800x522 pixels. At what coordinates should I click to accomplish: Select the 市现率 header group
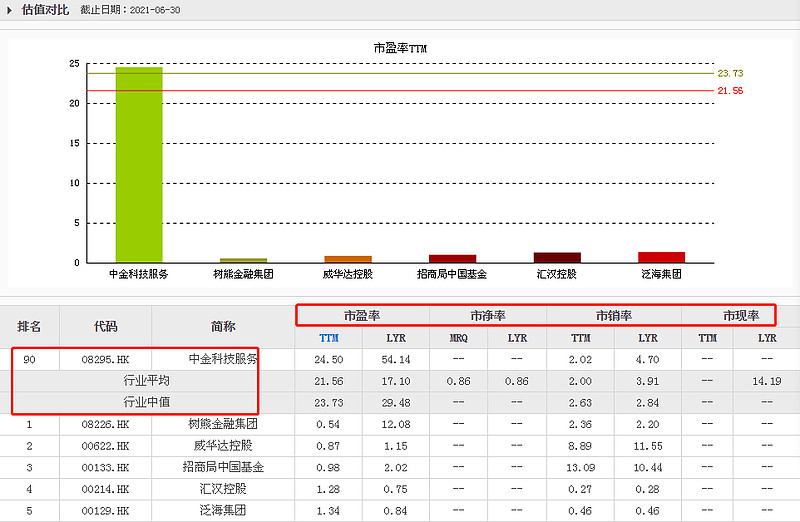(741, 316)
